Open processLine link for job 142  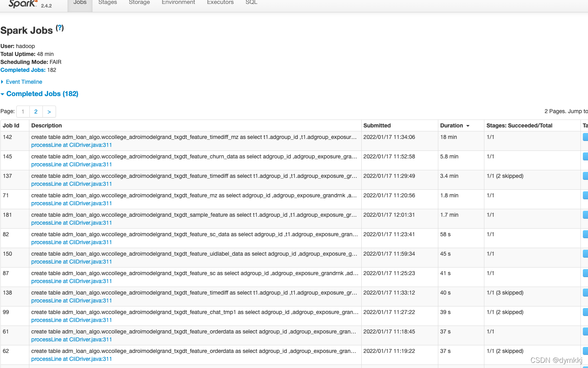point(71,145)
